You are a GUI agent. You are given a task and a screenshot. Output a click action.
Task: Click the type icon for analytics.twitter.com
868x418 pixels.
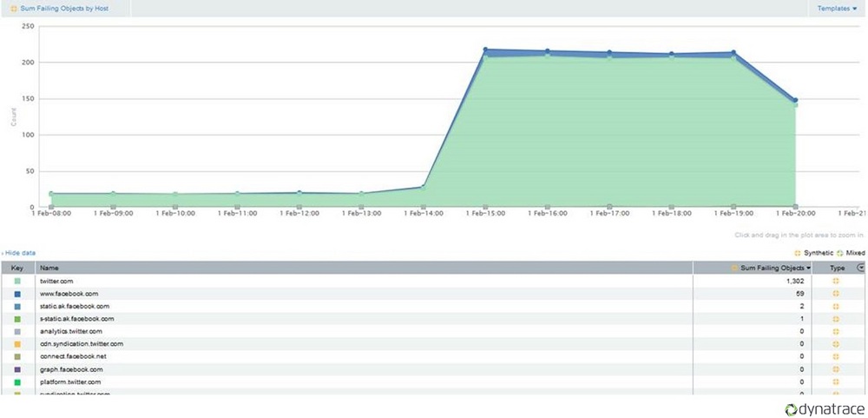(836, 331)
